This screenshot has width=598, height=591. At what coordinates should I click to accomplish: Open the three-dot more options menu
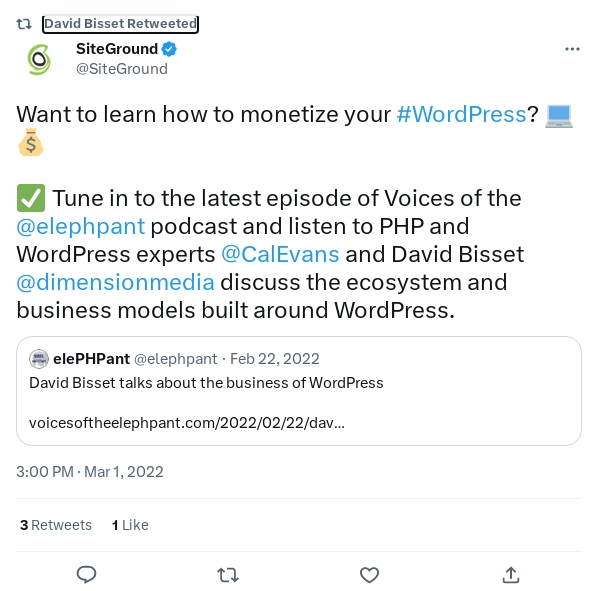pyautogui.click(x=572, y=49)
